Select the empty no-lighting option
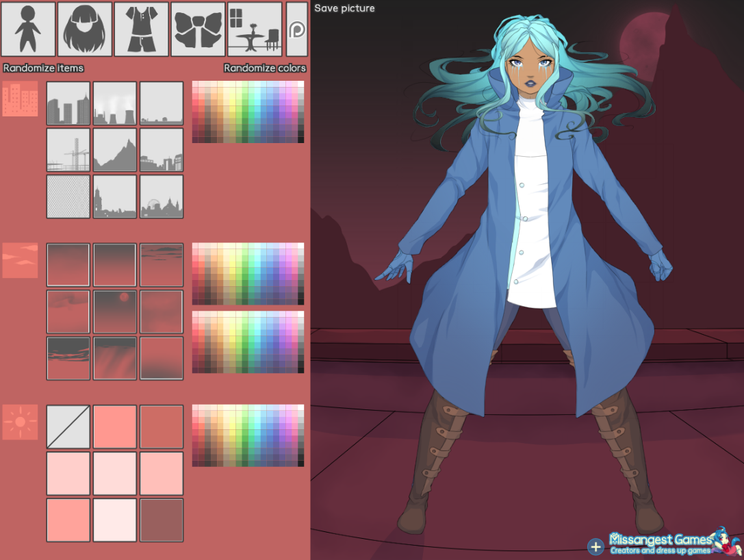The height and width of the screenshot is (560, 744). (68, 427)
